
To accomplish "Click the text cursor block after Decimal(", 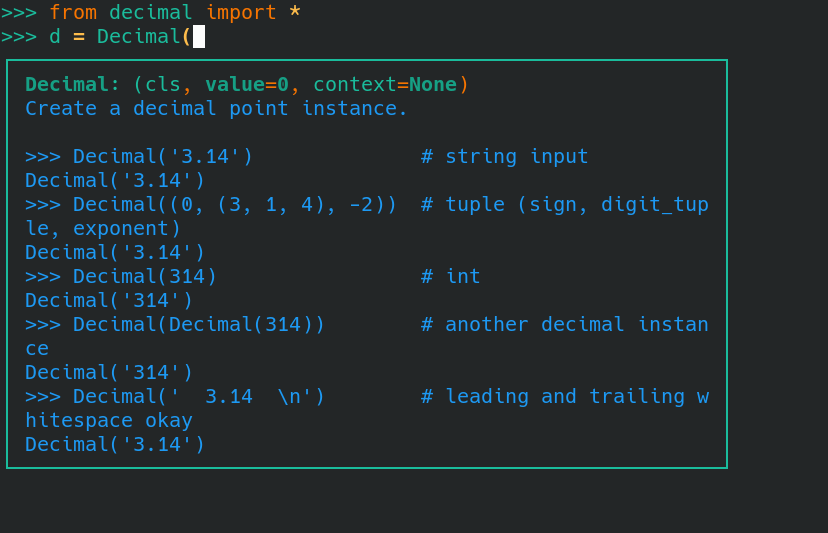I will (x=199, y=37).
